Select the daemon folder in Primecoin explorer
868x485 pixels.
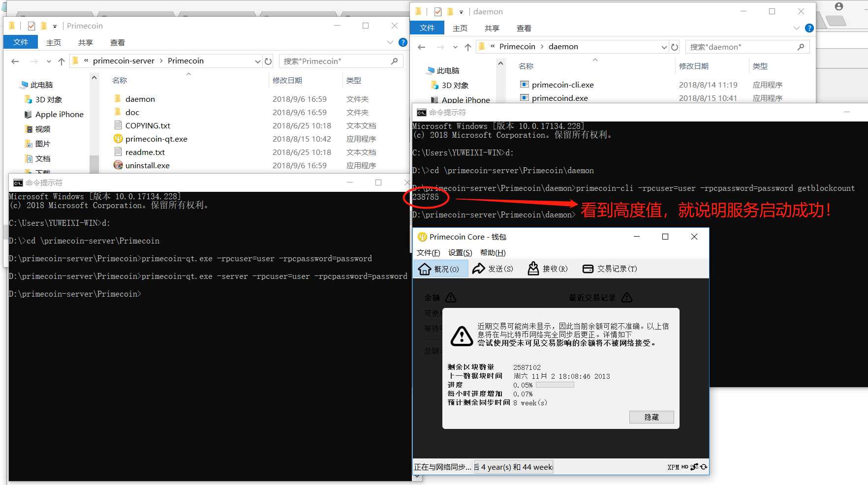[140, 99]
